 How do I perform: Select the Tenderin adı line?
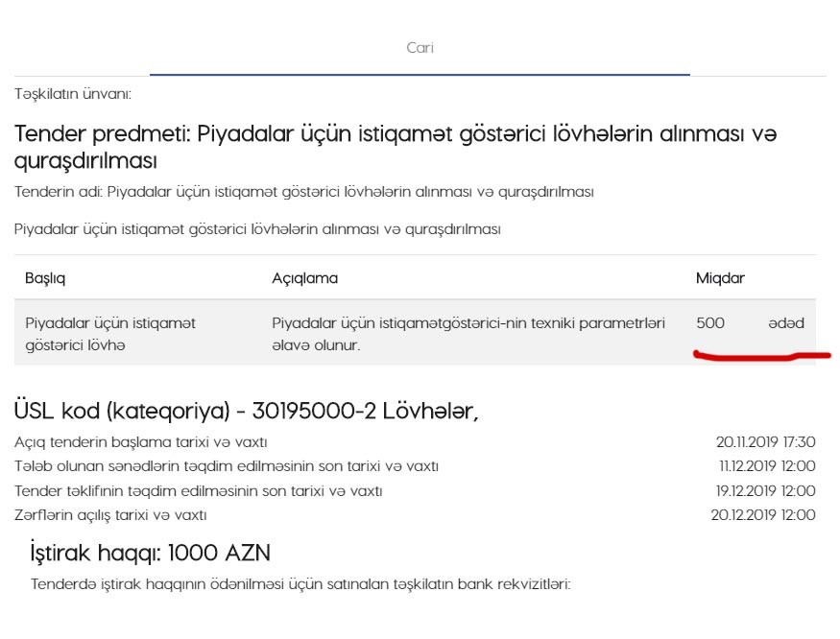click(x=303, y=192)
